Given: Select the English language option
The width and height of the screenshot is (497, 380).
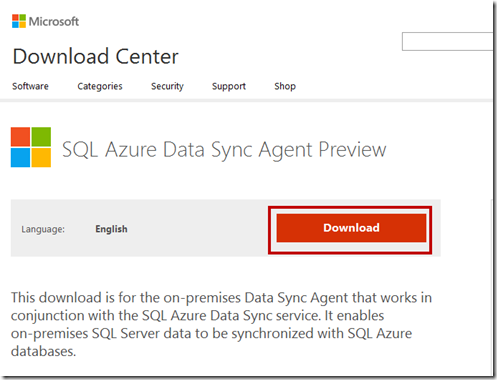Looking at the screenshot, I should [111, 229].
